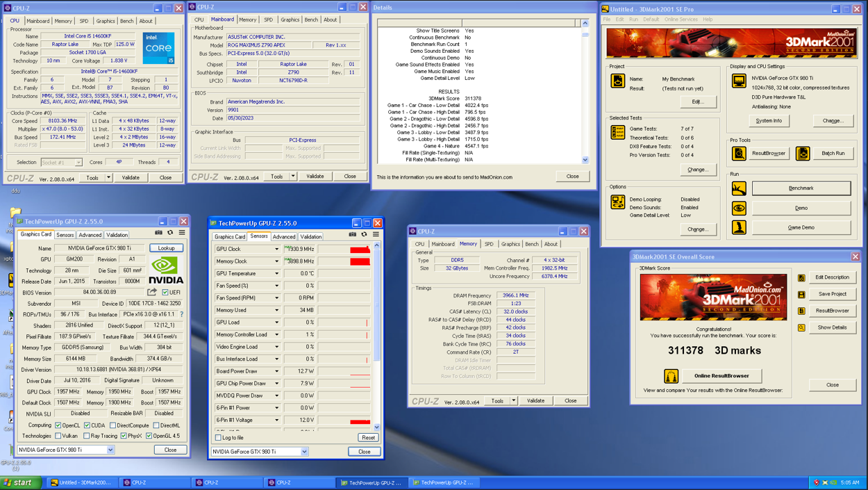The image size is (868, 490).
Task: Enable Log to file in GPU-Z Sensors
Action: tap(219, 438)
